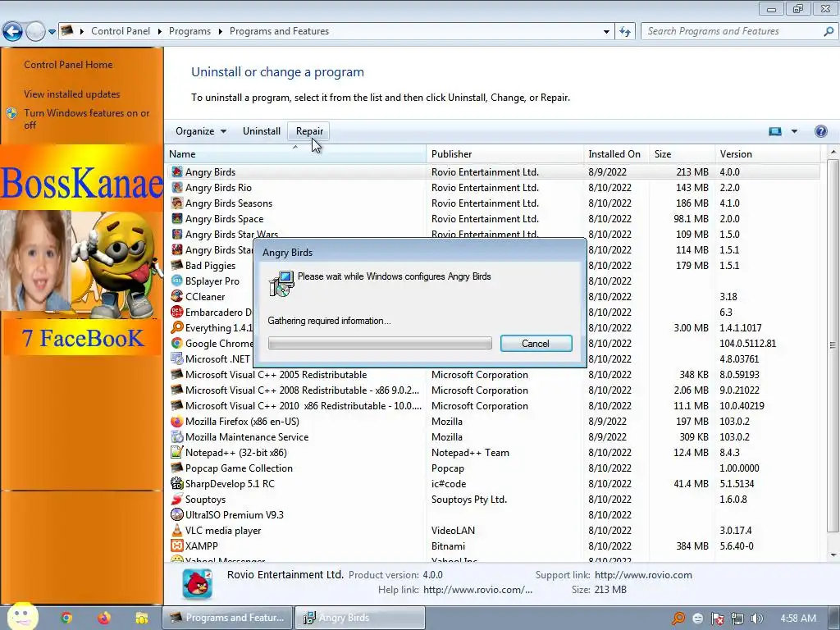Sort by the Name column header
The height and width of the screenshot is (630, 840).
pos(295,153)
